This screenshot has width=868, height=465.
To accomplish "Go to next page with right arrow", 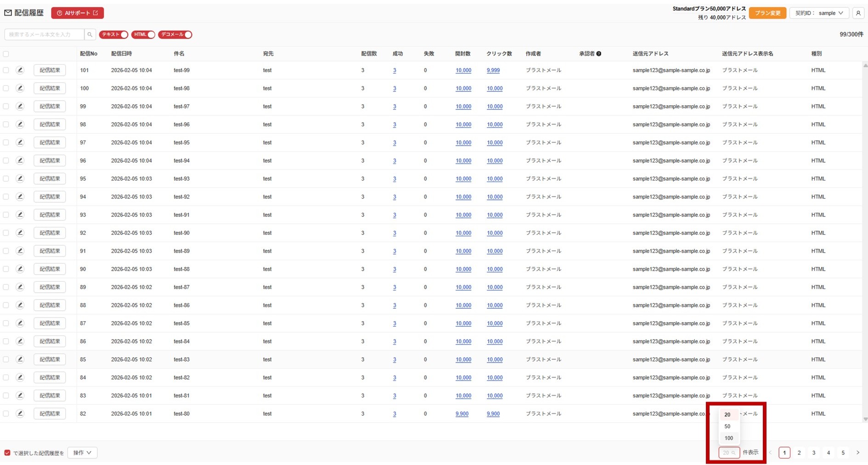I will 857,453.
